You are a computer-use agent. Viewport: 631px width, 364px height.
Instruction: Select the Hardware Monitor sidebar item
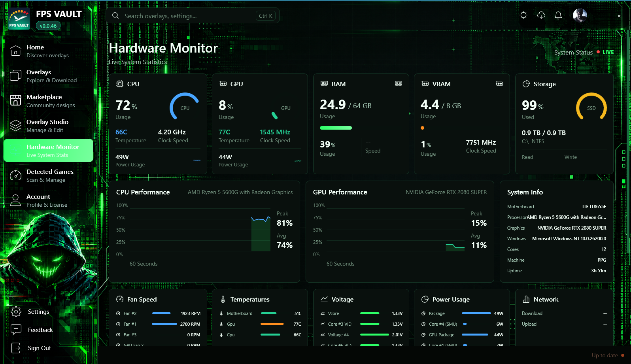[48, 151]
